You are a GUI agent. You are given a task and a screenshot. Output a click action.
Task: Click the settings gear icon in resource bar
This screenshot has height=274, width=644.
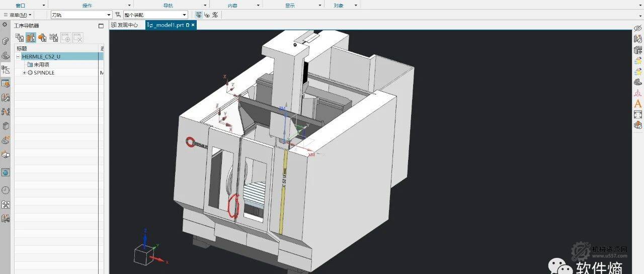(x=5, y=24)
